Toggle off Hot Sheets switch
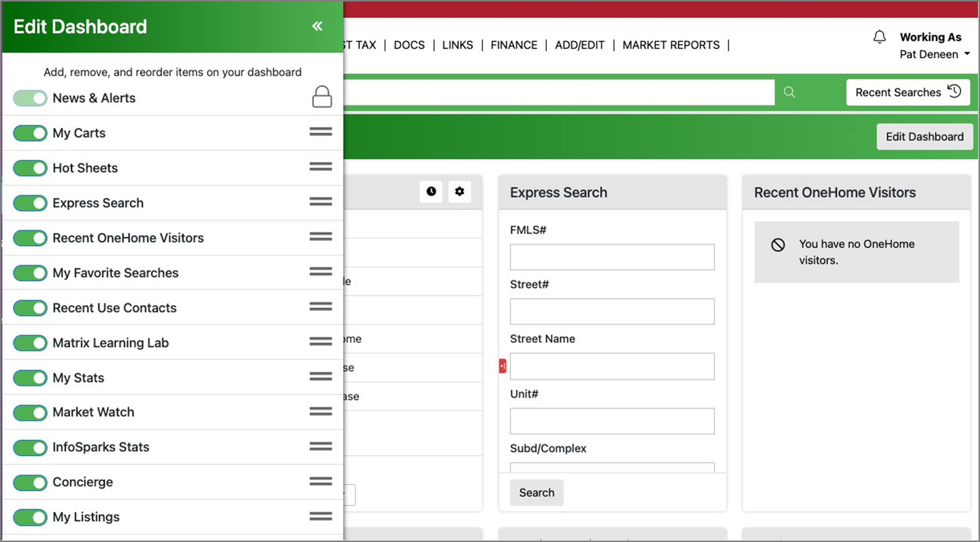This screenshot has height=542, width=980. tap(30, 168)
